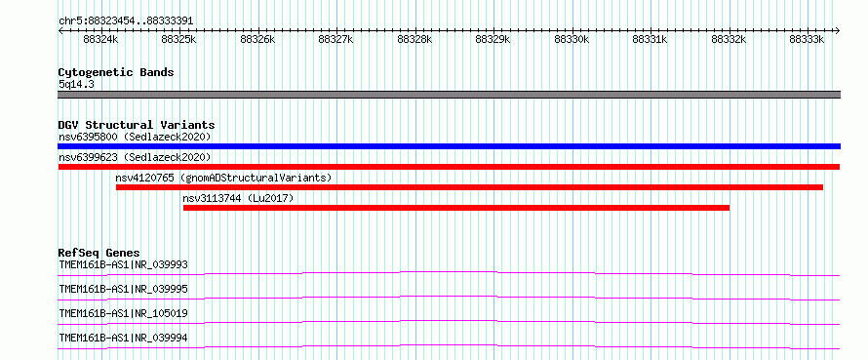Click the ruler's right arrowhead
The height and width of the screenshot is (360, 868).
point(838,30)
